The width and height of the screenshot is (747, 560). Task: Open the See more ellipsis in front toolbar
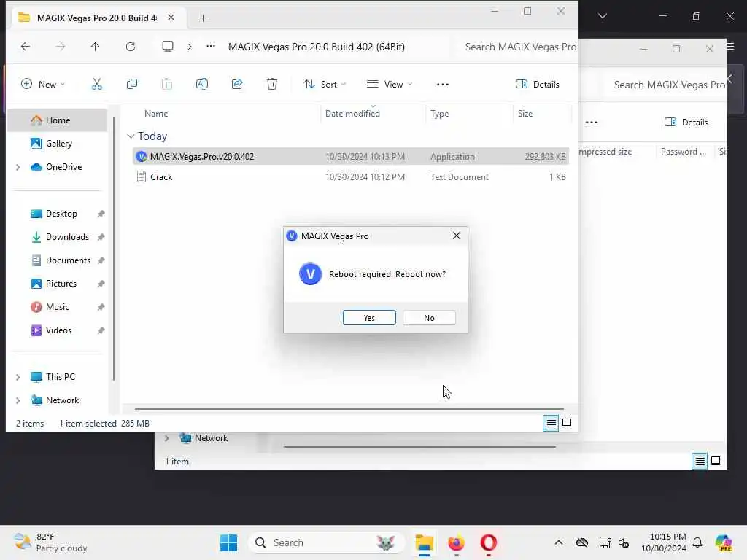click(x=443, y=85)
